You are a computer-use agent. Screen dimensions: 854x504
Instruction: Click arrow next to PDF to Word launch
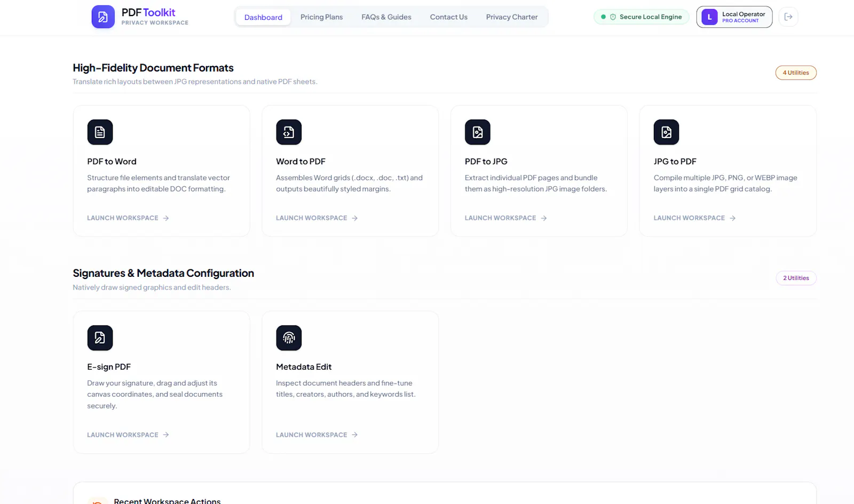(x=166, y=218)
